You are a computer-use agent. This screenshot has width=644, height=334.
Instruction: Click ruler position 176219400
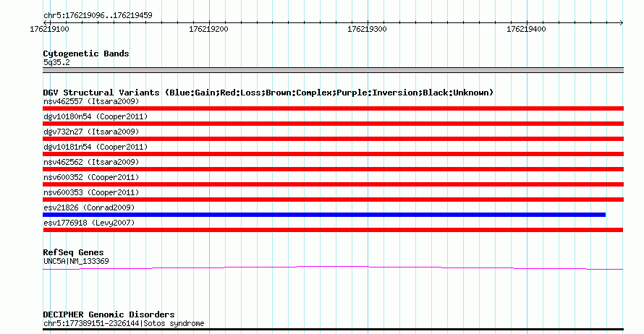[526, 29]
